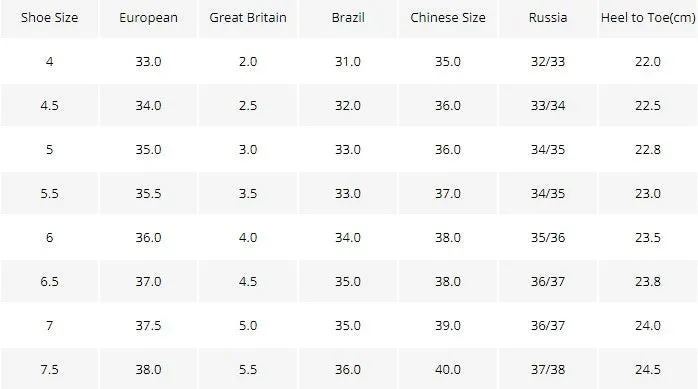Viewport: 698px width, 389px height.
Task: Select Great Britain value 3.0
Action: point(248,150)
